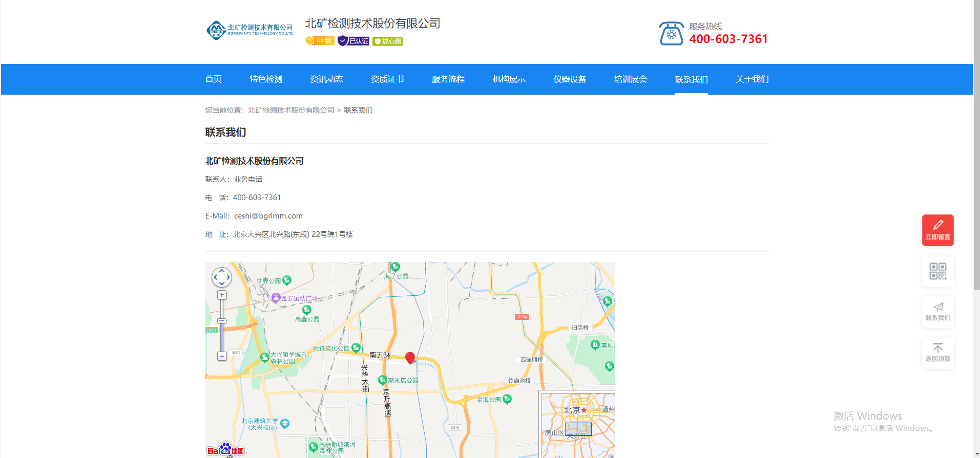The width and height of the screenshot is (980, 458).
Task: Click the email ceshi@bgrimm.com
Action: pos(268,216)
